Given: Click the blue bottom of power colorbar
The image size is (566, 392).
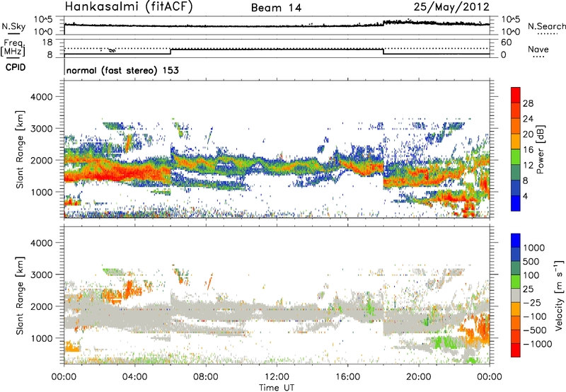Looking at the screenshot, I should click(x=516, y=203).
